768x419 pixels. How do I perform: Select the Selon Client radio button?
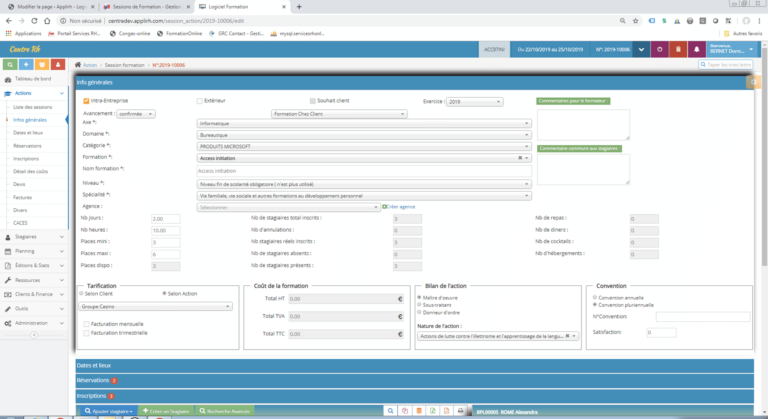(x=81, y=294)
